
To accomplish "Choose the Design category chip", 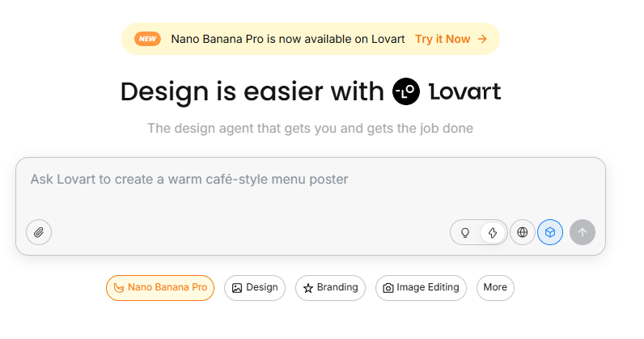I will (255, 288).
